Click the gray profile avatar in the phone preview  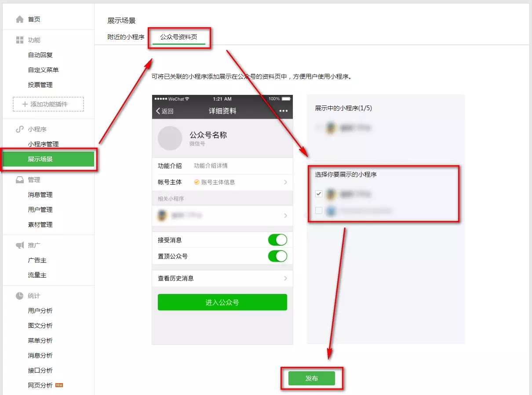170,138
